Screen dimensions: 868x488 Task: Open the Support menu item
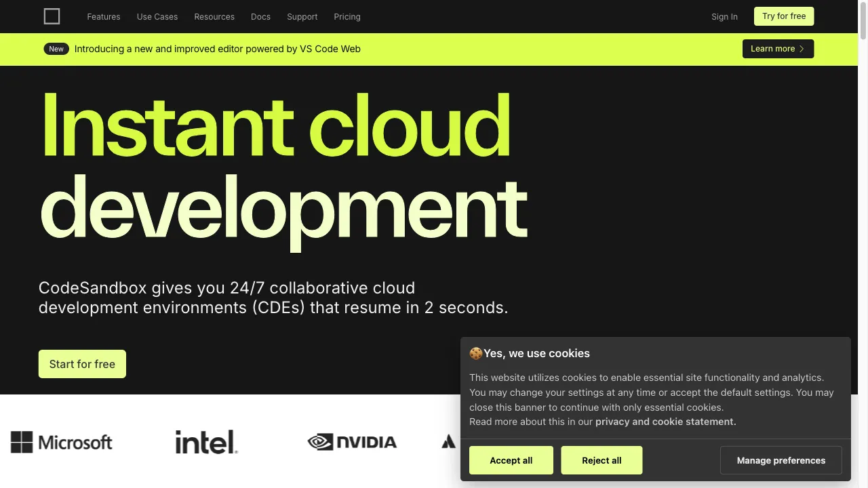pyautogui.click(x=302, y=17)
